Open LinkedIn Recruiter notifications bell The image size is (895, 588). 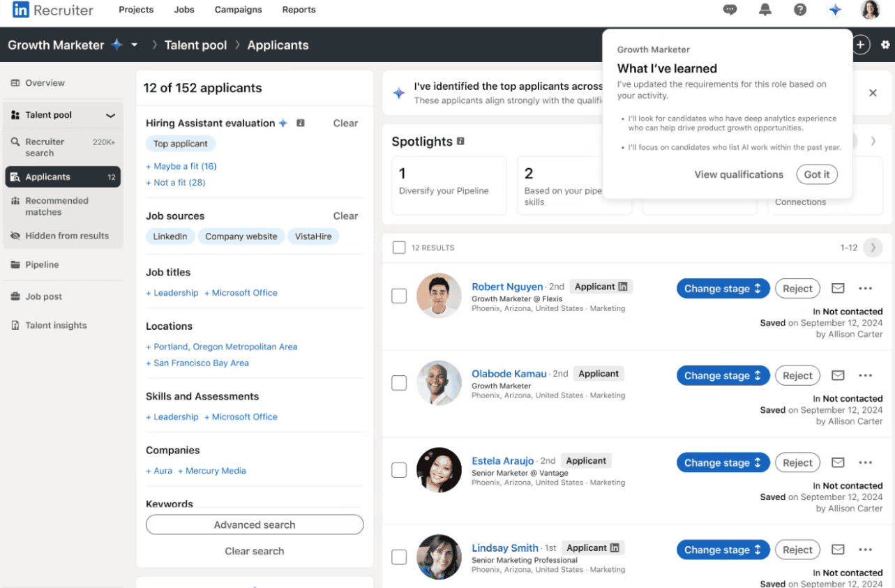tap(765, 9)
